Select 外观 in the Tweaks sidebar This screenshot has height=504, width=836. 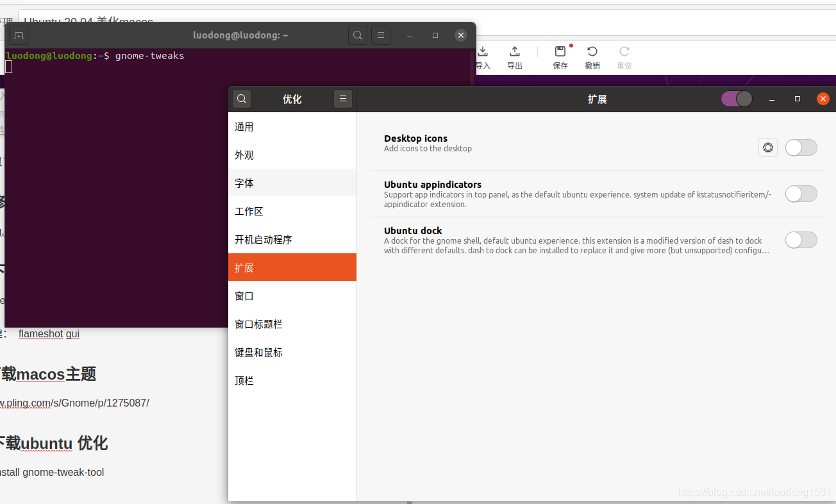pyautogui.click(x=292, y=155)
